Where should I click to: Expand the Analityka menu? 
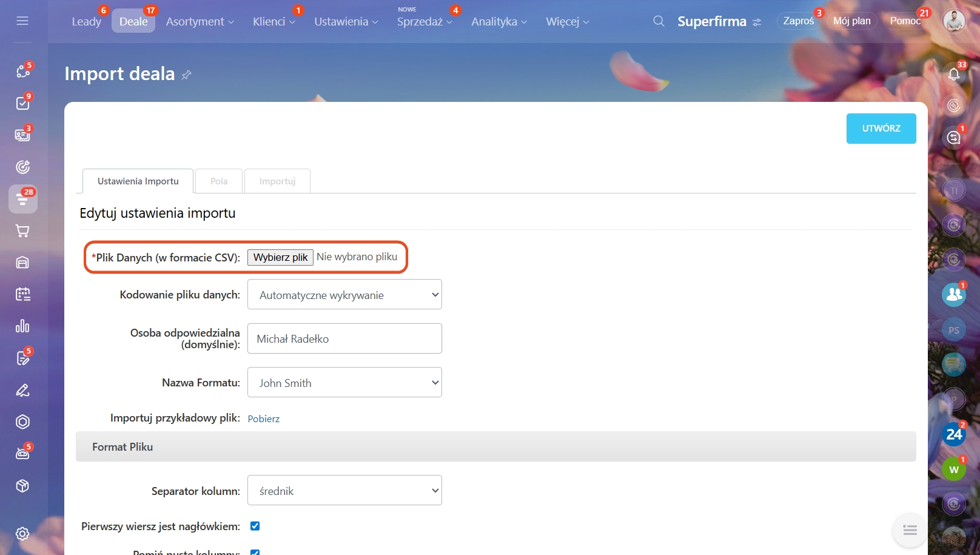499,21
